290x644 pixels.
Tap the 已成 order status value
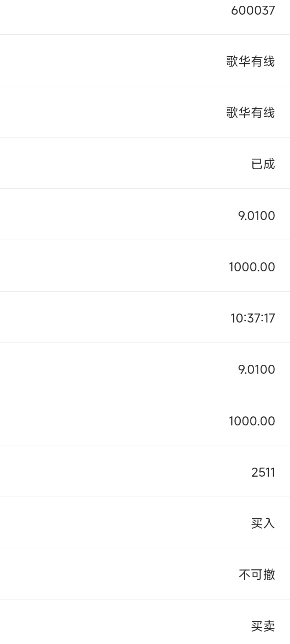click(x=263, y=164)
